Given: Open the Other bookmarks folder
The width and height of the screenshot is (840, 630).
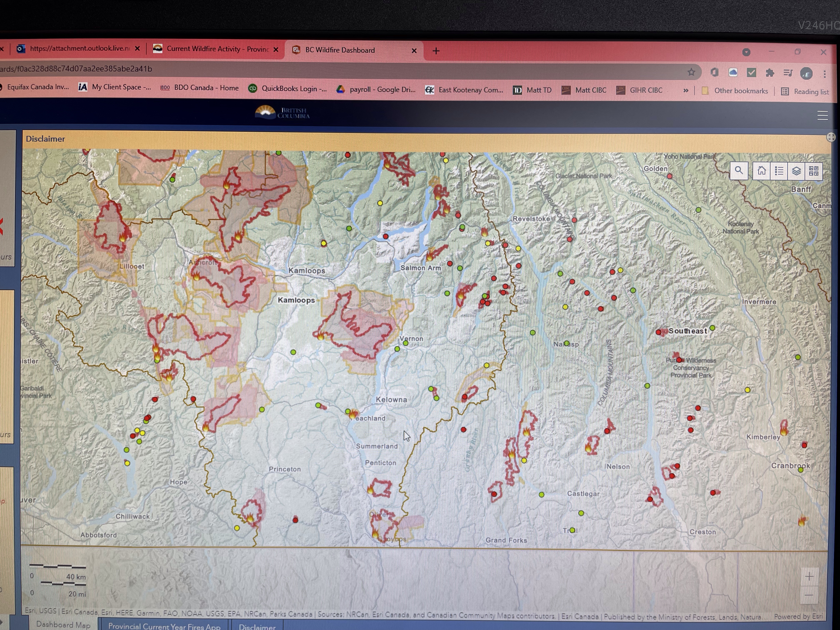Looking at the screenshot, I should click(x=735, y=91).
